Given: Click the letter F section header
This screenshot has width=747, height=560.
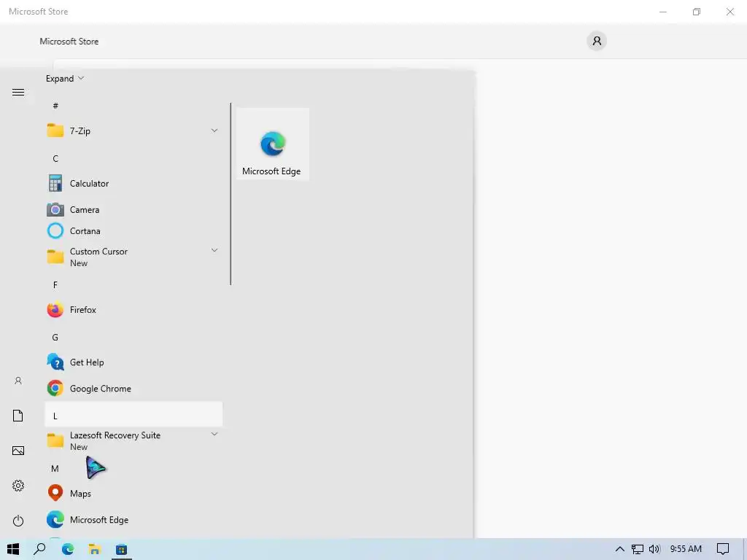Looking at the screenshot, I should pos(55,285).
